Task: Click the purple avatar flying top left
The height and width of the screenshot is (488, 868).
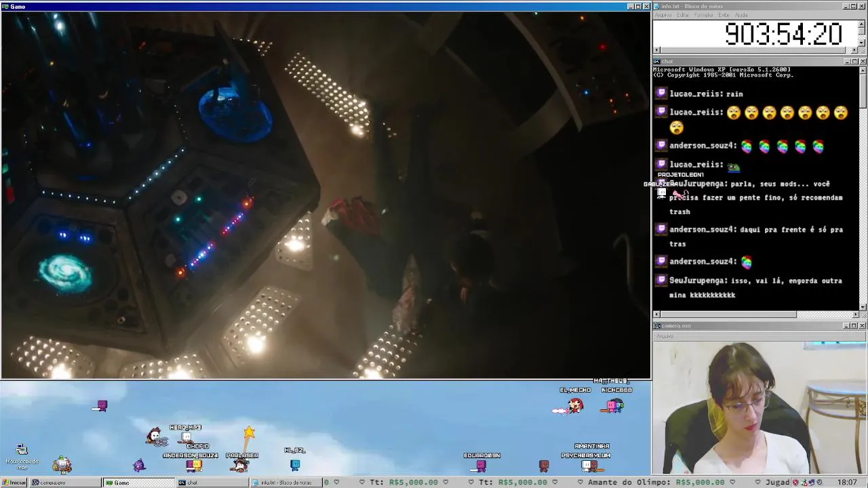Action: click(x=101, y=405)
